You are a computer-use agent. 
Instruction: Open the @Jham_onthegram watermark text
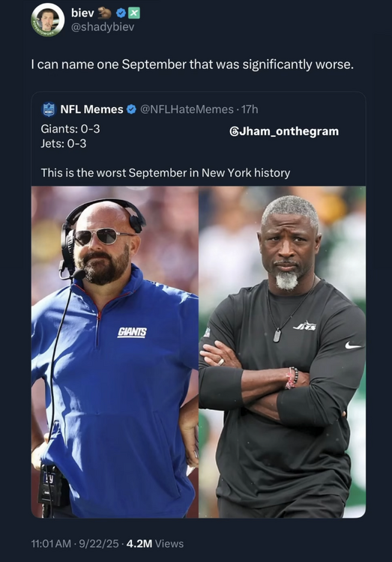284,132
